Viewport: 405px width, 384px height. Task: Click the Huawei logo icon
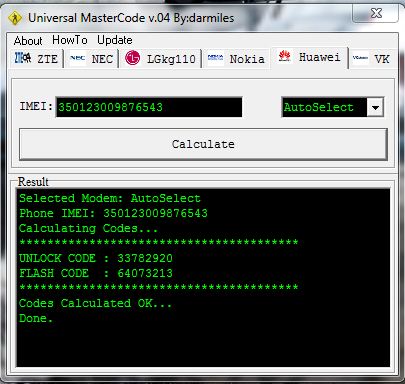point(284,56)
